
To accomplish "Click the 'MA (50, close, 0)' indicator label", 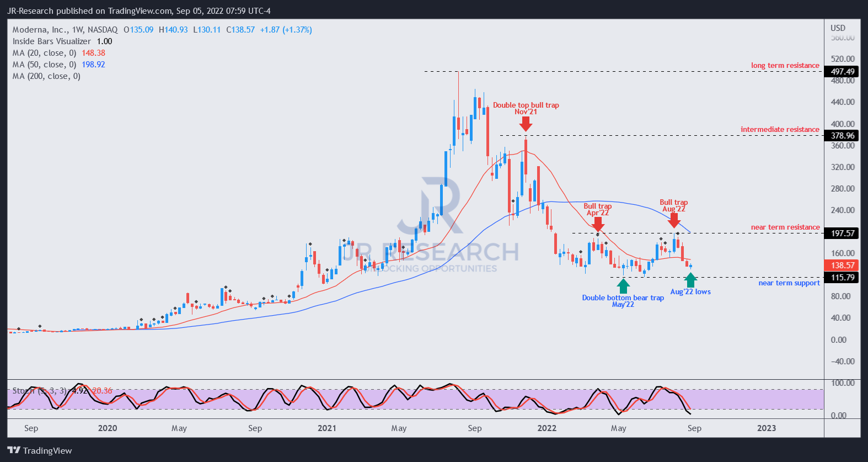I will tap(44, 65).
